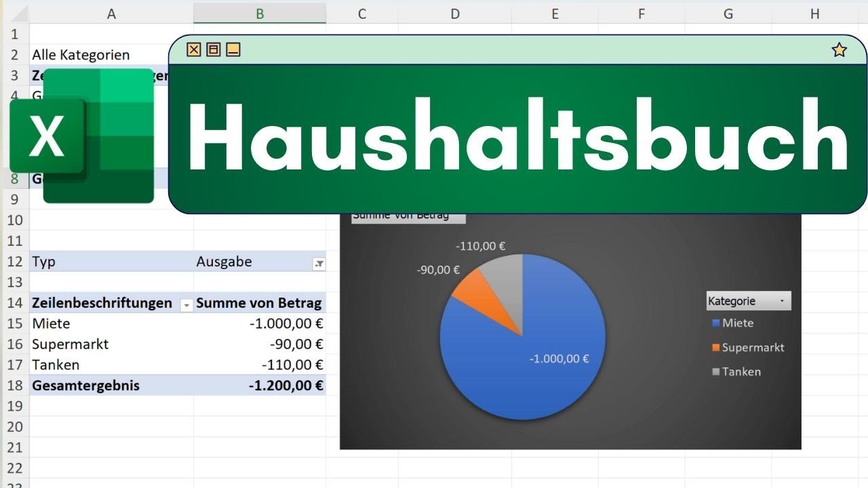This screenshot has height=488, width=868.
Task: Click the Summe von Betrag chart field button
Action: 408,216
